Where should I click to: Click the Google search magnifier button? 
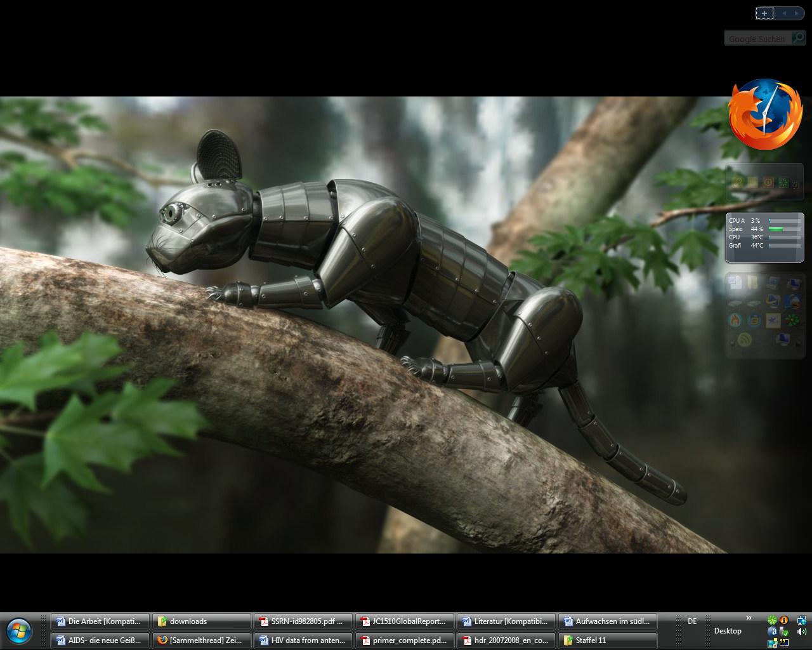797,39
